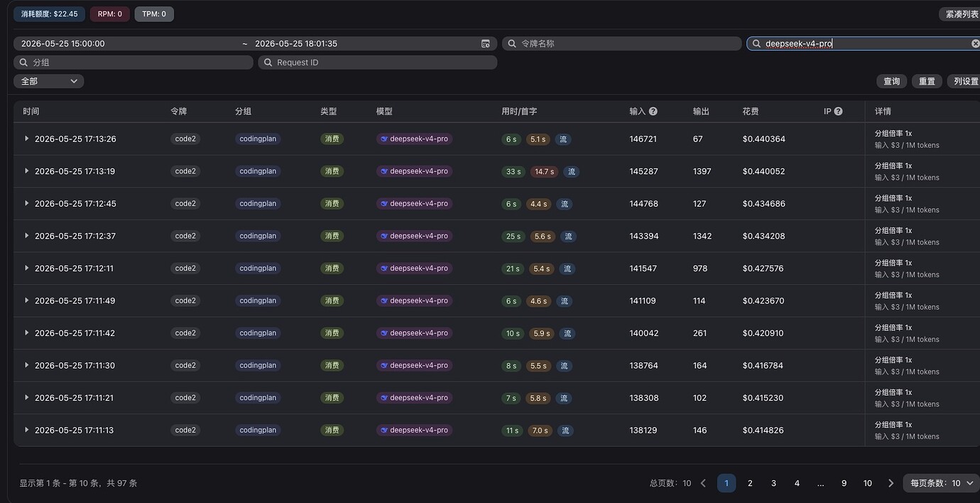Click the cost $0.414826
Image resolution: width=980 pixels, height=503 pixels.
point(763,430)
